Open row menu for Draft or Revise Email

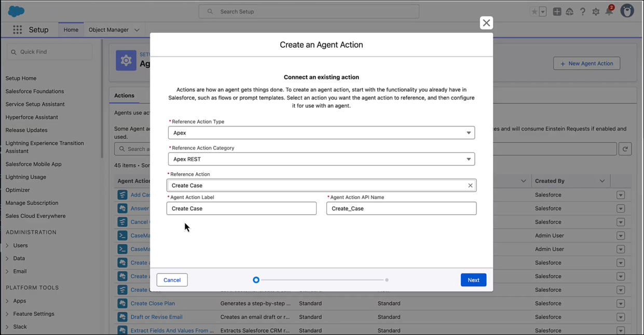pos(621,317)
